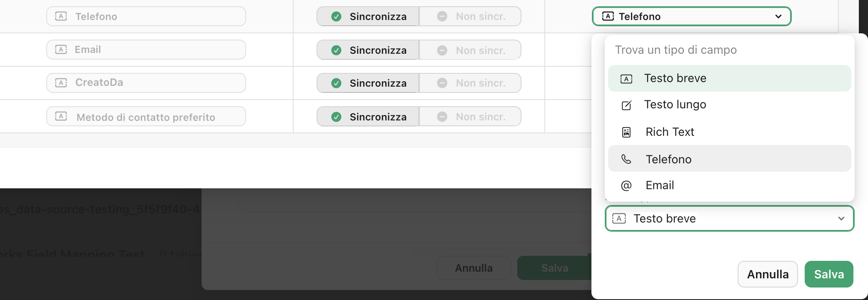Click the field type icon next to Email row

[x=61, y=49]
